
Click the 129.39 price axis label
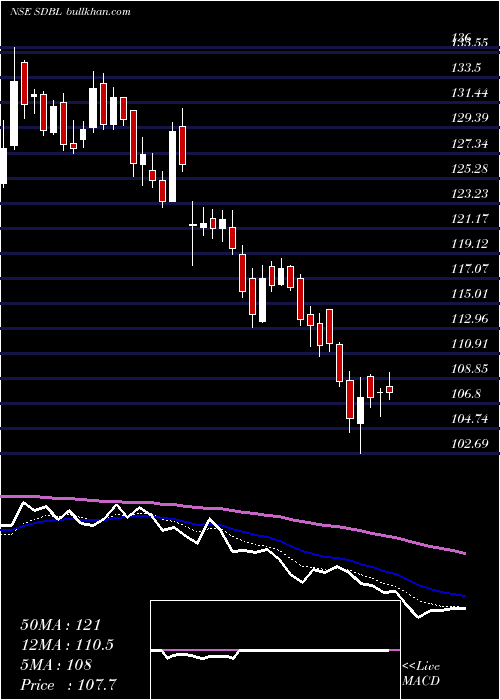[469, 118]
